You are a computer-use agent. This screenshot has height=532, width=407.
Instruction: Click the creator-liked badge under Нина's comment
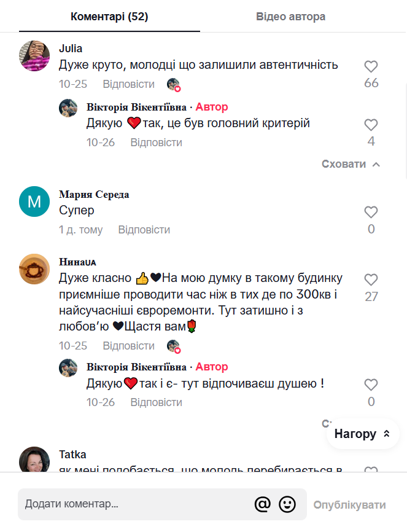pos(174,346)
